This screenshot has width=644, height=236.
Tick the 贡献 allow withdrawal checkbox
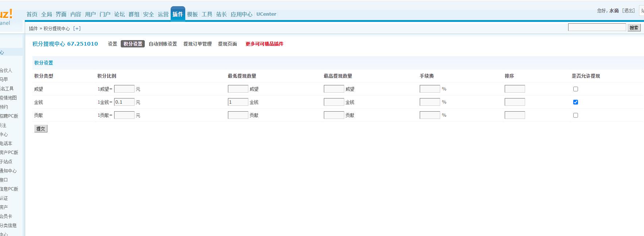575,115
